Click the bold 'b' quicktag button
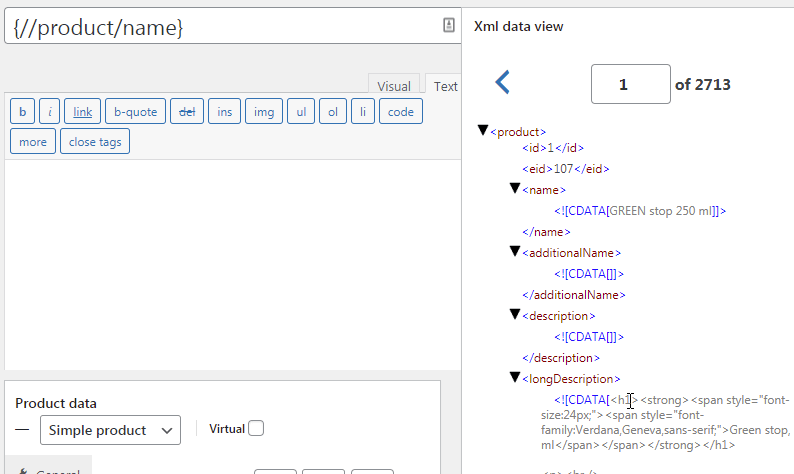Viewport: 794px width, 474px height. 22,112
